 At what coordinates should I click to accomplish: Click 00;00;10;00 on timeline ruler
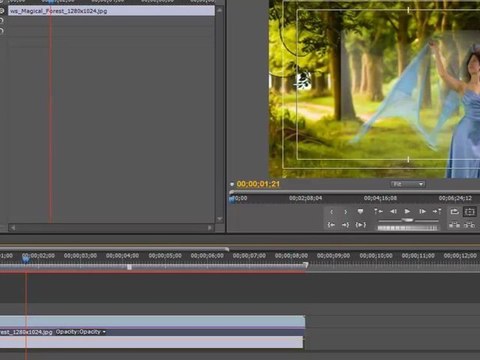[376, 256]
